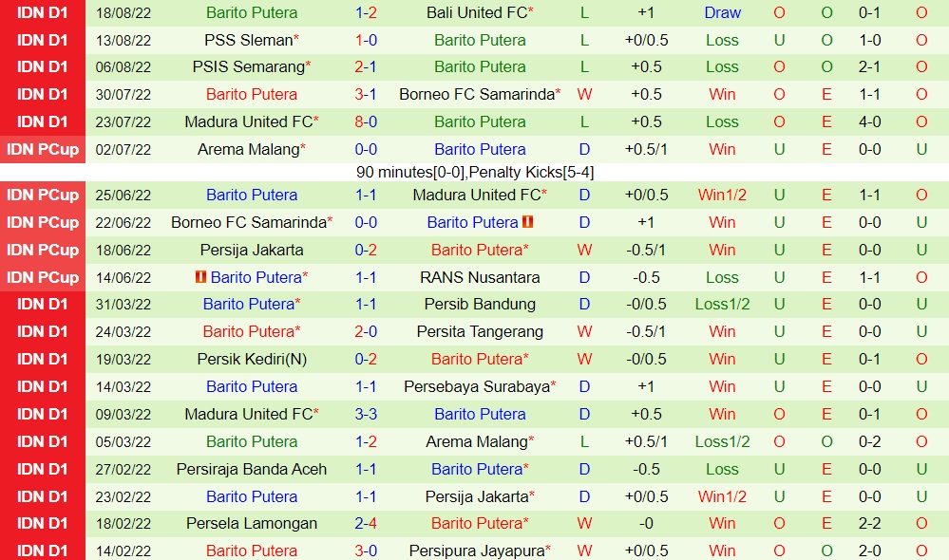Image resolution: width=949 pixels, height=560 pixels.
Task: Click the Persik Kediri(N) team name
Action: tap(252, 359)
